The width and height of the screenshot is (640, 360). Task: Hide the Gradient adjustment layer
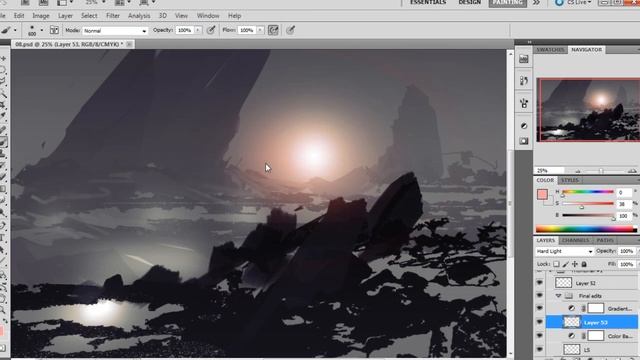540,309
